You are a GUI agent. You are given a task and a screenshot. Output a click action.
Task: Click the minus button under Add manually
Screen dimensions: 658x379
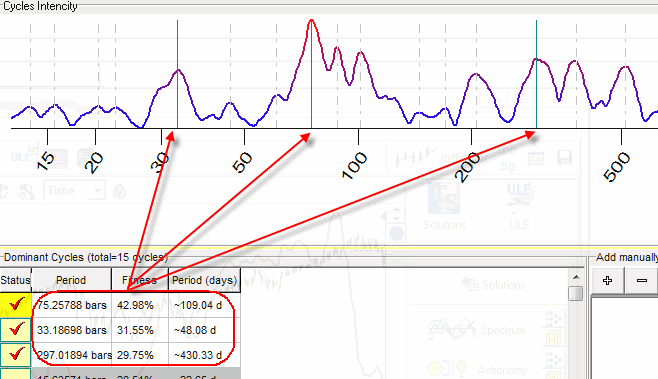tap(641, 280)
